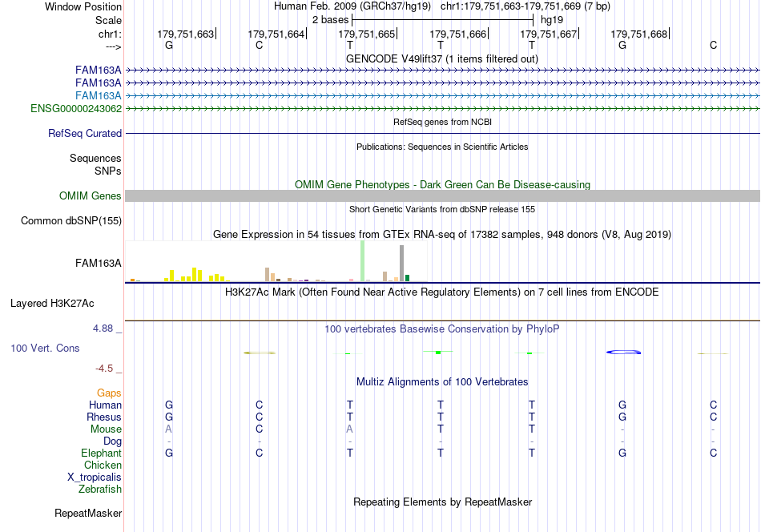Click the orange Gaps label
This screenshot has width=761, height=532.
109,393
